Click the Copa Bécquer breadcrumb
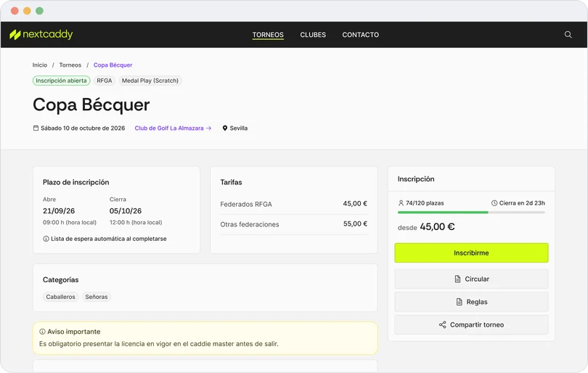This screenshot has height=373, width=588. [x=113, y=65]
